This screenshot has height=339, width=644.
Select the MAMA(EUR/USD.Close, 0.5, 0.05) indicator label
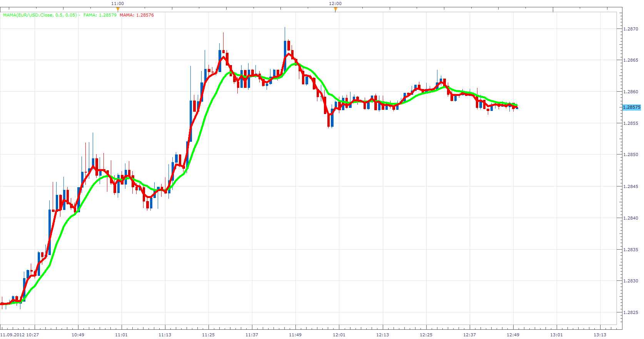click(40, 15)
